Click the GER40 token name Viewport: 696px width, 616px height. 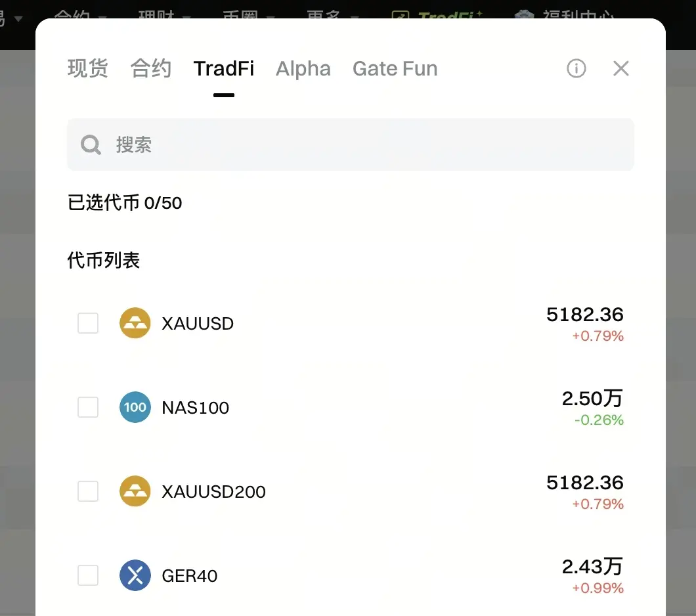[190, 576]
